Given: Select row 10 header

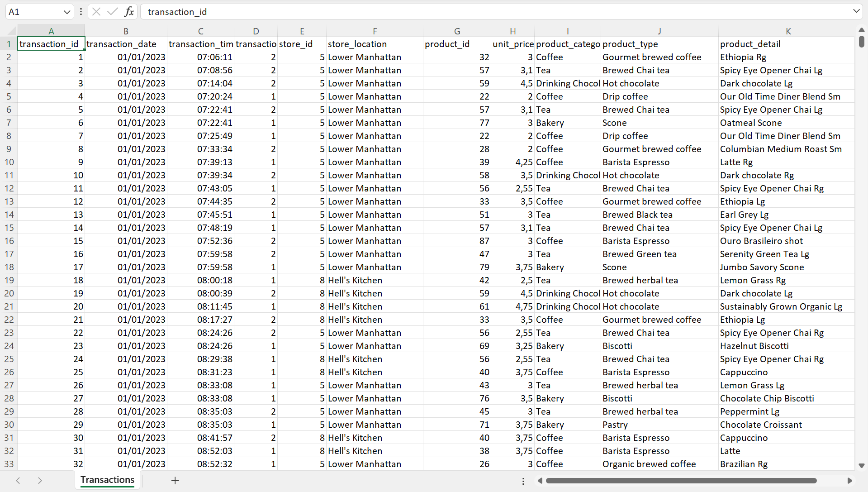Looking at the screenshot, I should [x=9, y=162].
